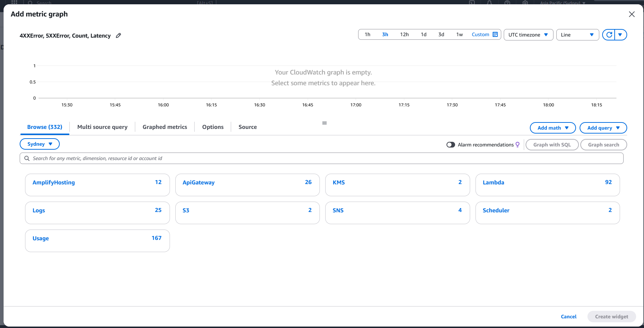Screen dimensions: 644x328
Task: Open the custom time range calendar icon
Action: click(495, 34)
